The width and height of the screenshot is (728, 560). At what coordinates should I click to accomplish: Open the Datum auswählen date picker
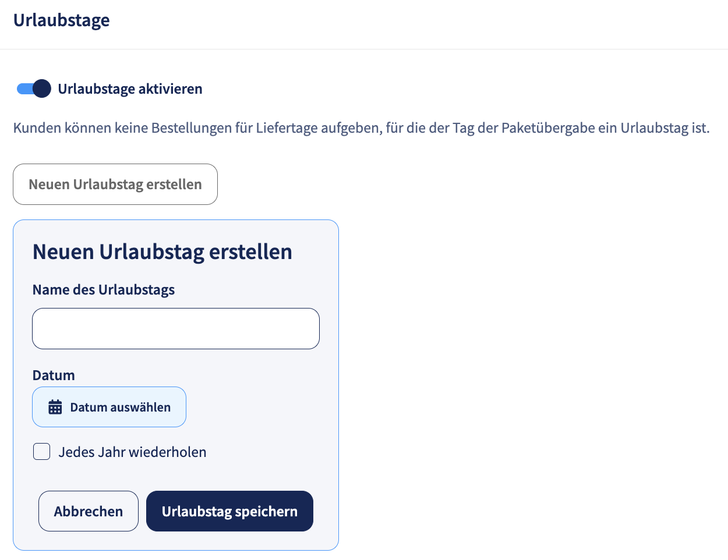tap(109, 407)
